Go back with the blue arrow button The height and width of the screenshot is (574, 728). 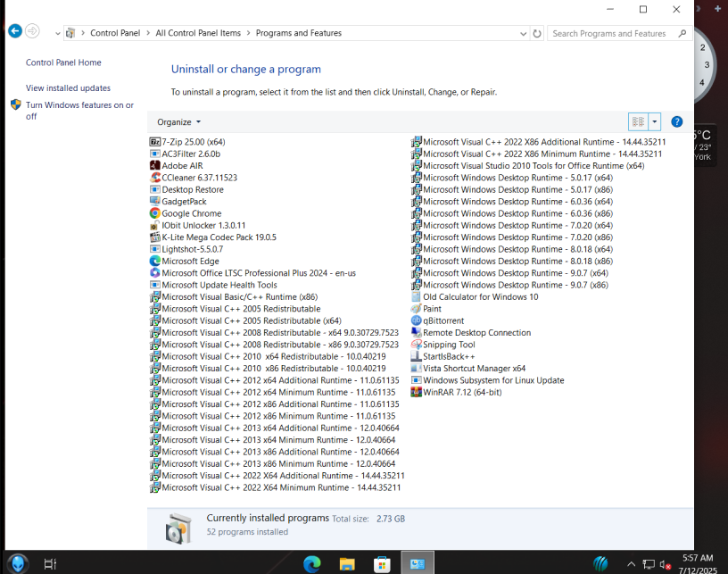point(15,31)
